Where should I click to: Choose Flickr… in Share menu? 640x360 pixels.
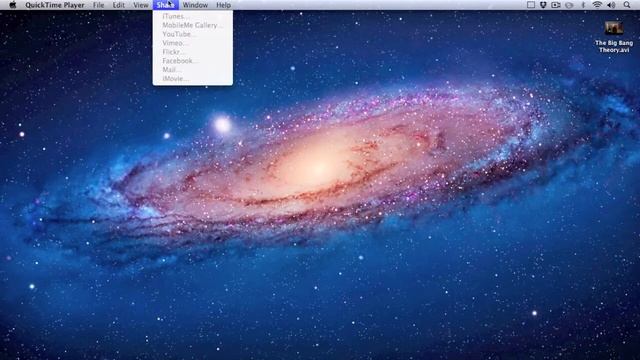[193, 52]
